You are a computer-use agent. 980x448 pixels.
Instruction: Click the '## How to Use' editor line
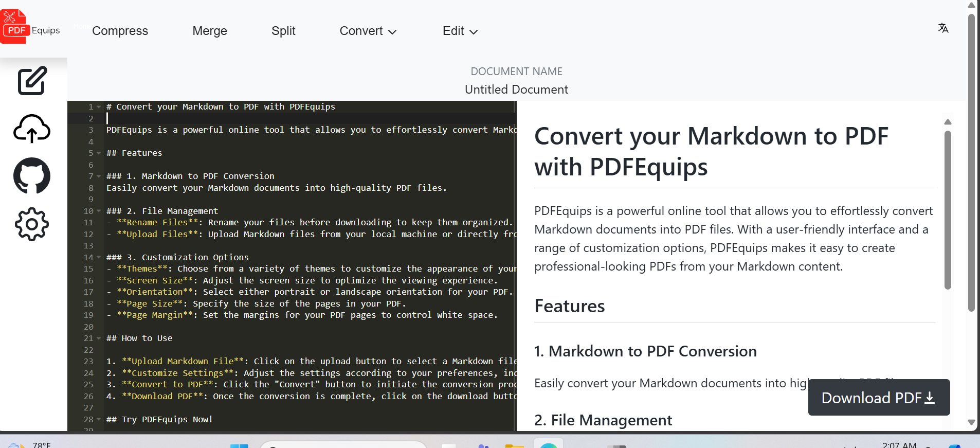pos(139,338)
